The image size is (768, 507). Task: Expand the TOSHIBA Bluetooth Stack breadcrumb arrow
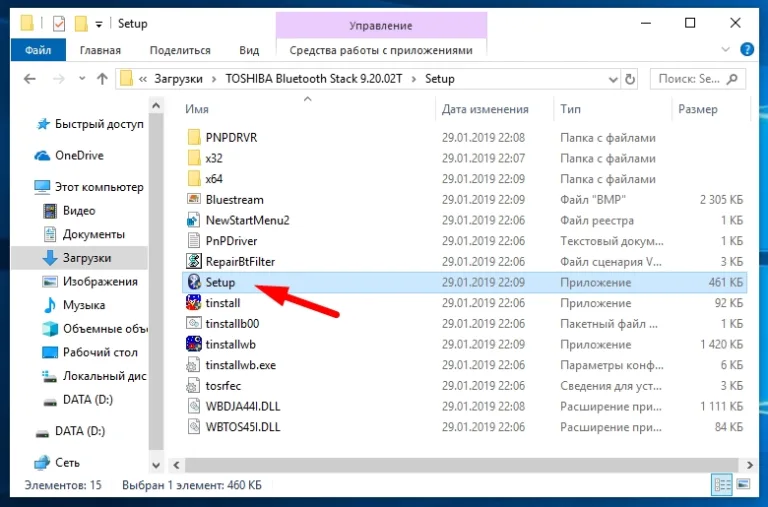pos(414,79)
